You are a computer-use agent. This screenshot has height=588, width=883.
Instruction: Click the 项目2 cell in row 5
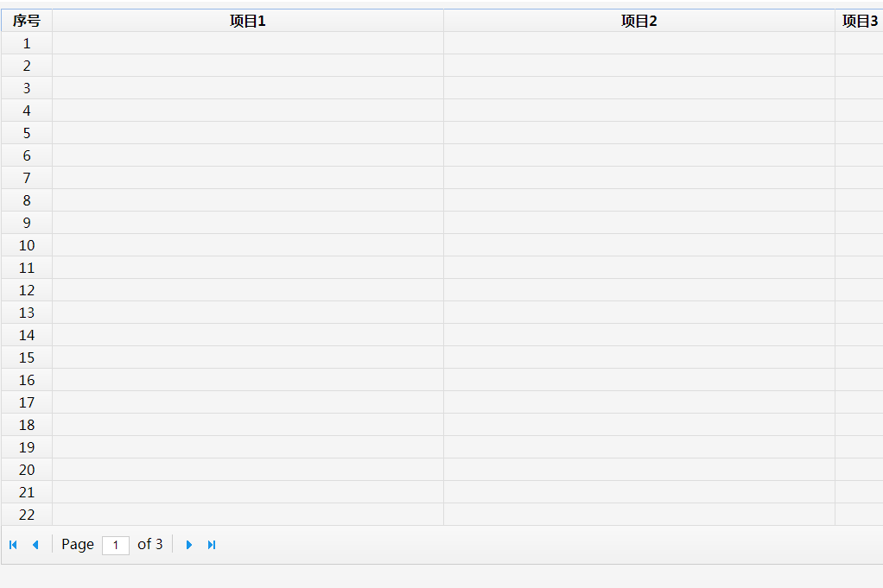pyautogui.click(x=639, y=133)
